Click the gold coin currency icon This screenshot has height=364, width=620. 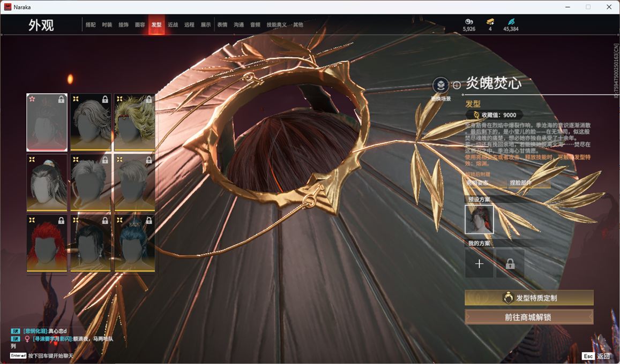(469, 21)
